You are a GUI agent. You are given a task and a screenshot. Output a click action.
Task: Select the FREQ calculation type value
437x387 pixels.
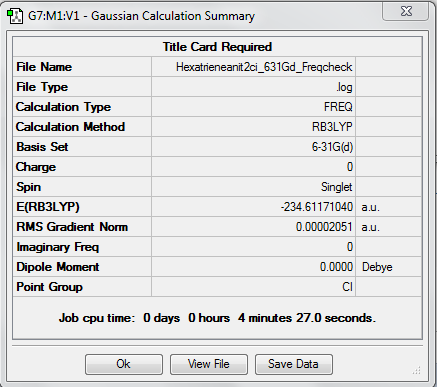338,107
